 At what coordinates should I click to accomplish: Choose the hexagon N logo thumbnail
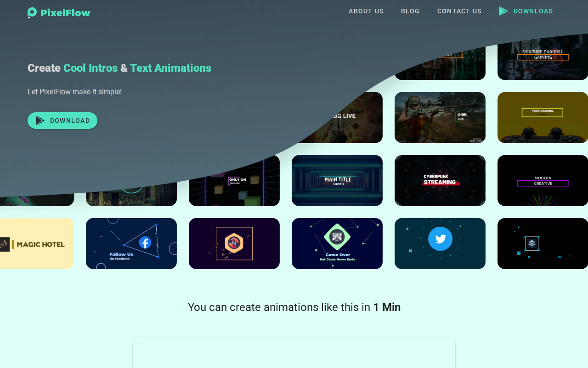[234, 243]
